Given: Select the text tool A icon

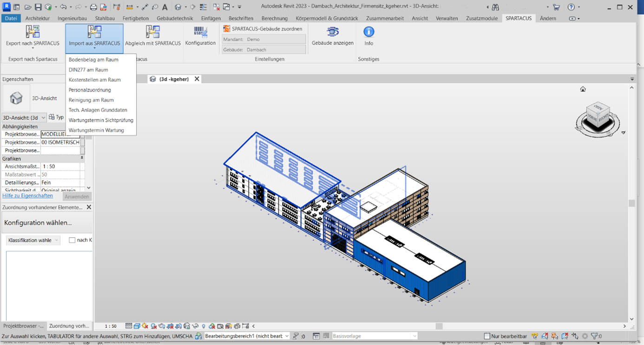Looking at the screenshot, I should (164, 7).
